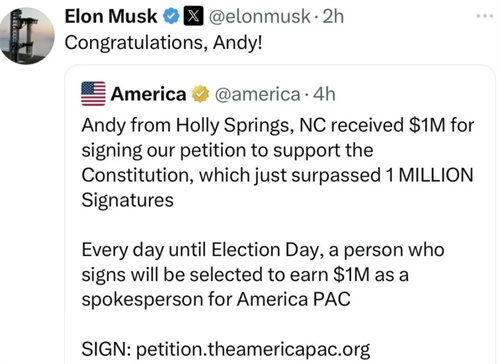
Task: Open the America account name
Action: (x=149, y=94)
